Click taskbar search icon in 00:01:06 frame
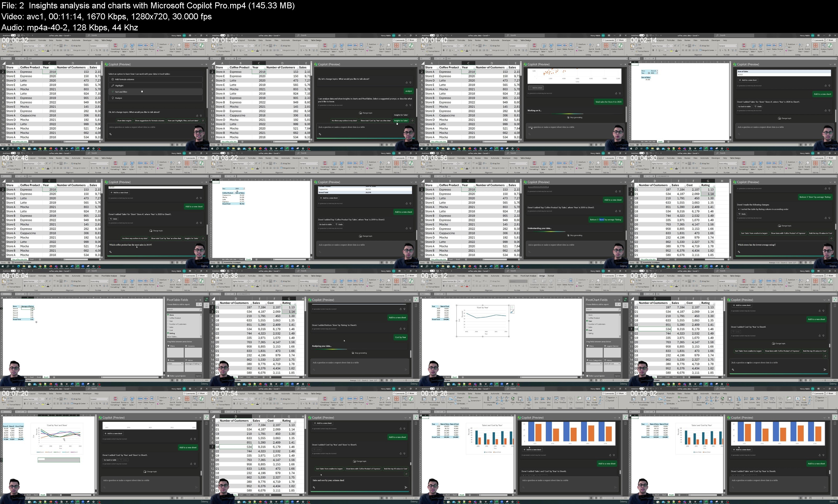838x504 pixels. pyautogui.click(x=217, y=148)
